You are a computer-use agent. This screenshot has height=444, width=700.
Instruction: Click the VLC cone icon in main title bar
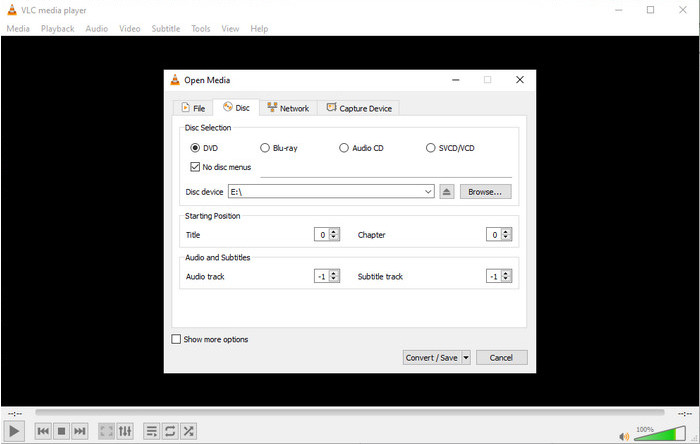(12, 9)
